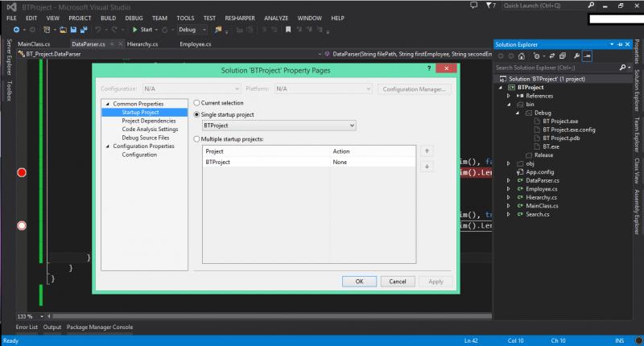
Task: Toggle the solid red breakpoint in the margin
Action: (x=22, y=172)
